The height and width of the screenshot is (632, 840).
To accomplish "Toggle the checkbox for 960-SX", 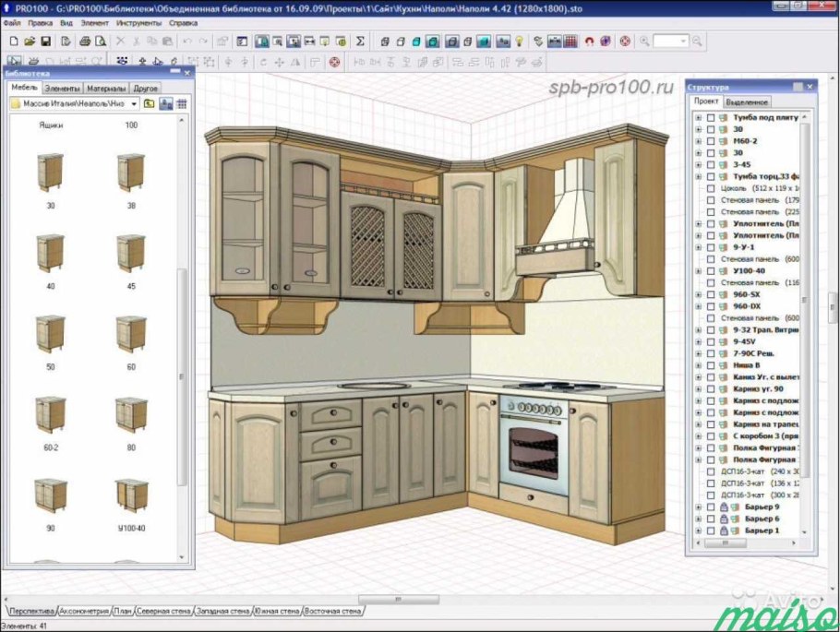I will [x=710, y=294].
